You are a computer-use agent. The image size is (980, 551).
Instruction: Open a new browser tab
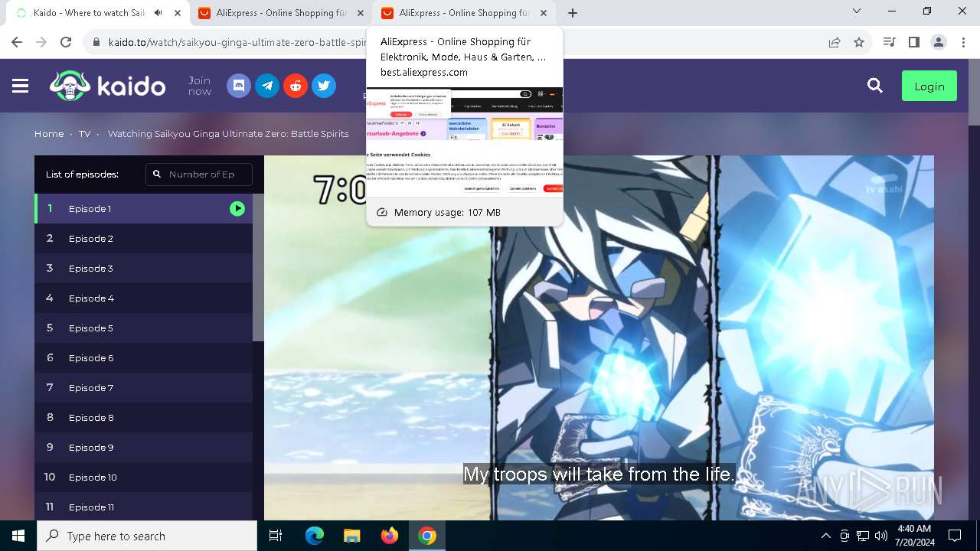[573, 13]
